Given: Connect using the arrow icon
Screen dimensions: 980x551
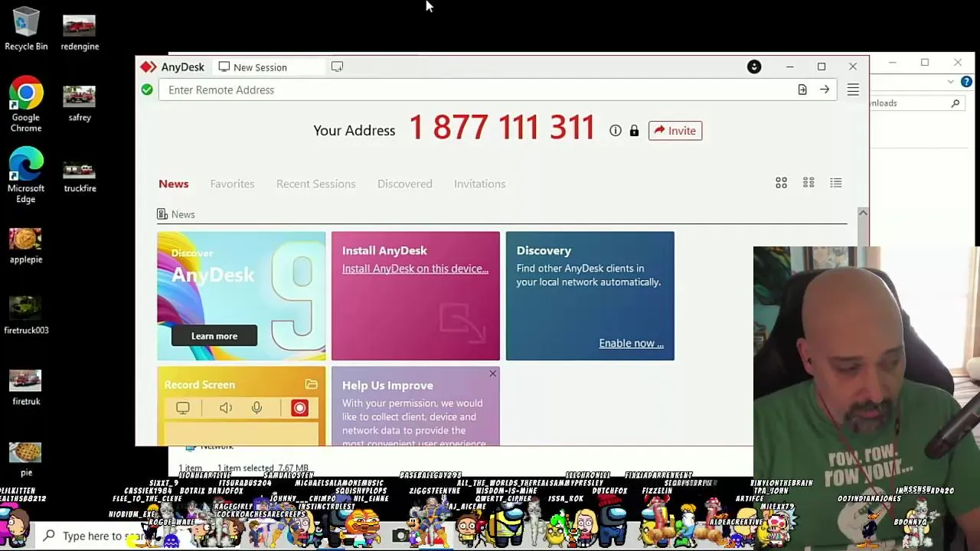Looking at the screenshot, I should pos(825,90).
